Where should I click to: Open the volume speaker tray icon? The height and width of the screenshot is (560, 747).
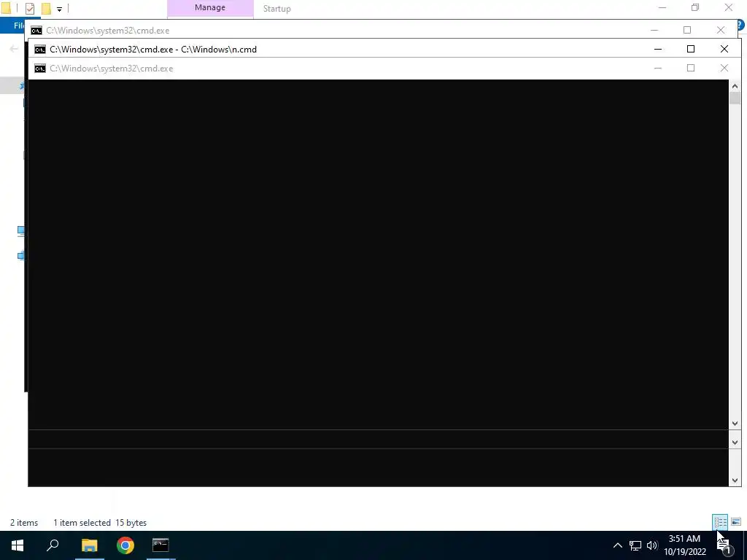tap(652, 545)
